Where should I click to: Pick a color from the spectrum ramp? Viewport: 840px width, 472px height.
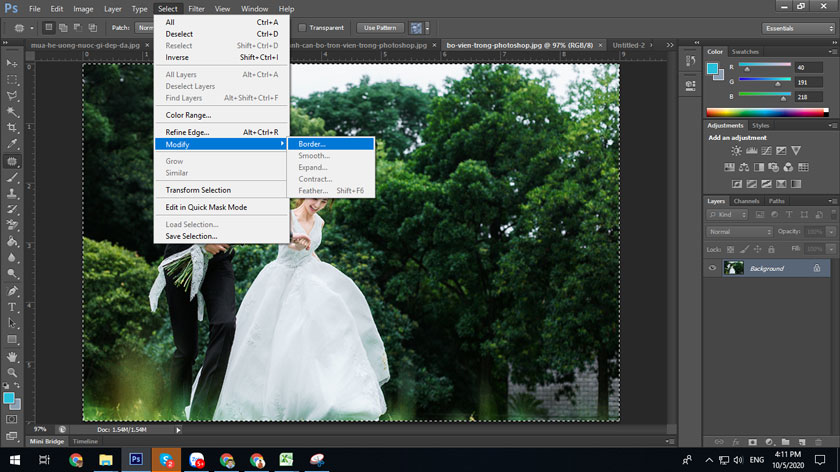pos(767,112)
